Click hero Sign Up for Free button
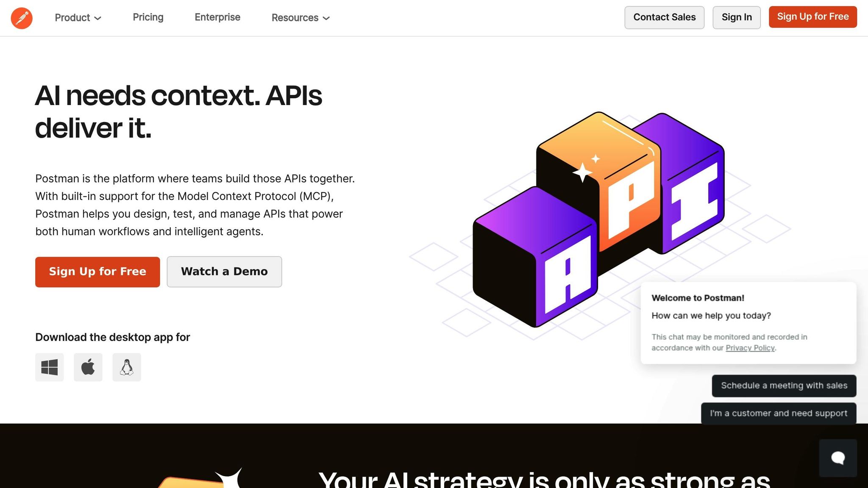The height and width of the screenshot is (488, 868). (x=97, y=272)
